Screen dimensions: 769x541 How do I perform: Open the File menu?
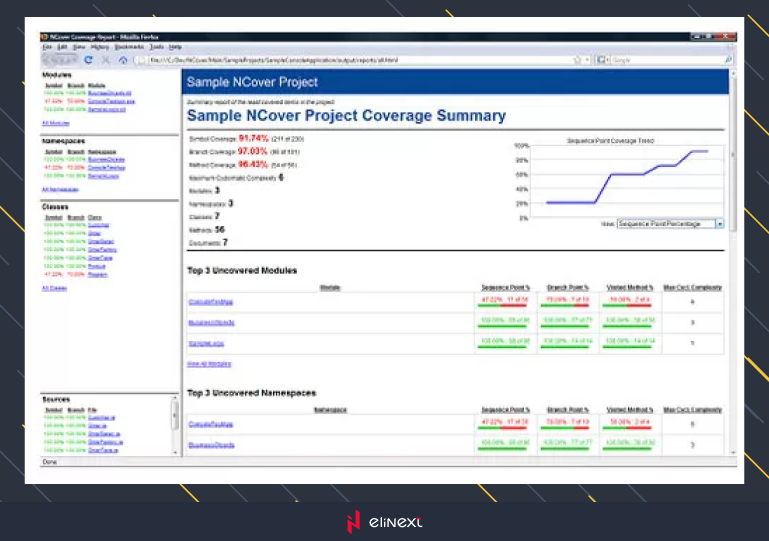click(x=46, y=47)
